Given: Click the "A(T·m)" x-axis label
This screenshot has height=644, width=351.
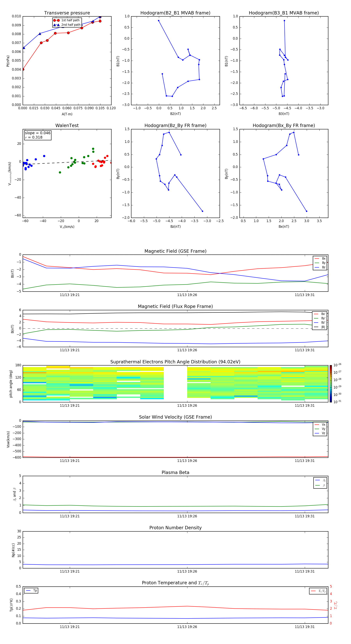Looking at the screenshot, I should pyautogui.click(x=67, y=114).
